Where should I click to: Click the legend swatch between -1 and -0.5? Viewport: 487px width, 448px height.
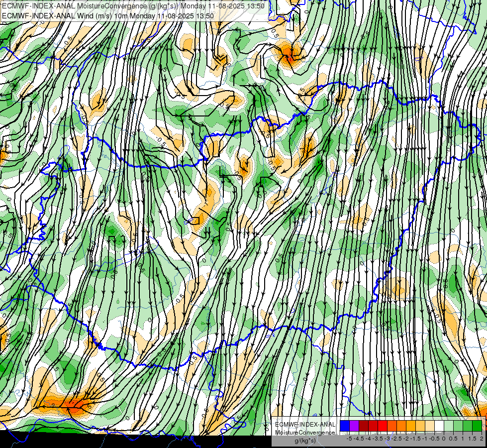click(430, 426)
